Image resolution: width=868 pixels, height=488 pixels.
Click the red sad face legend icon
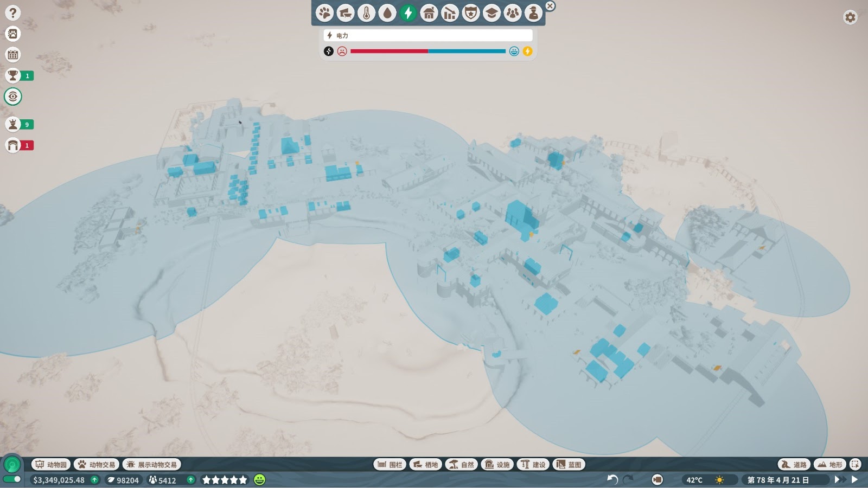[x=342, y=51]
